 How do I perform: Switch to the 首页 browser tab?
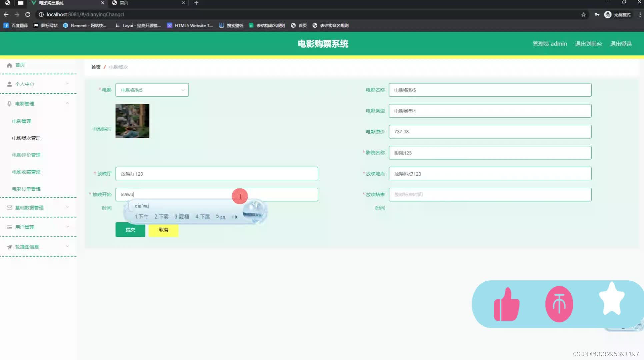coord(148,3)
